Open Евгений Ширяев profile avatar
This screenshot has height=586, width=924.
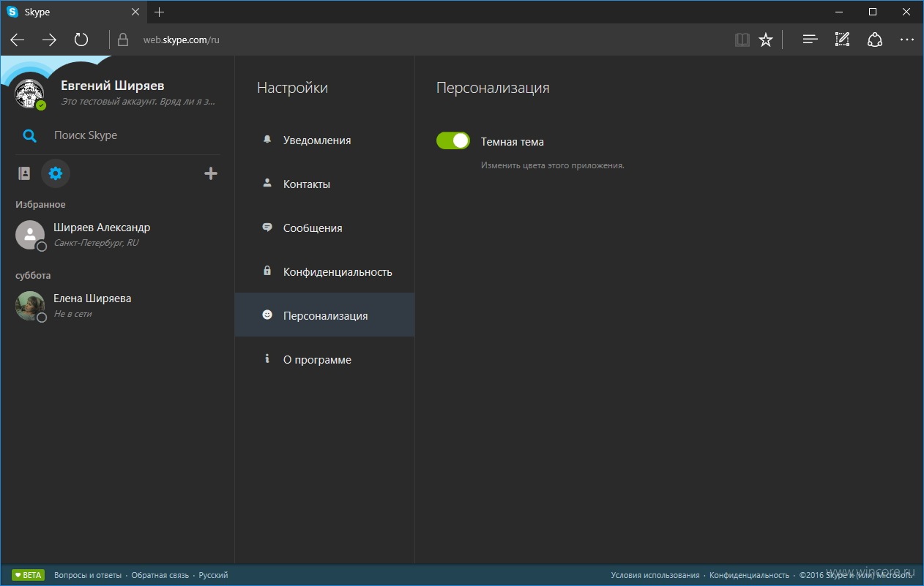tap(30, 94)
